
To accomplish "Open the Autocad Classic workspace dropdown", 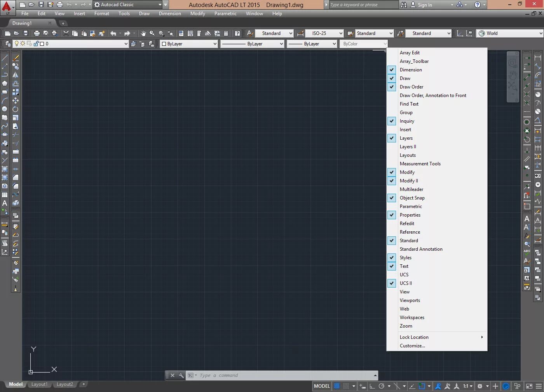I will 128,5.
